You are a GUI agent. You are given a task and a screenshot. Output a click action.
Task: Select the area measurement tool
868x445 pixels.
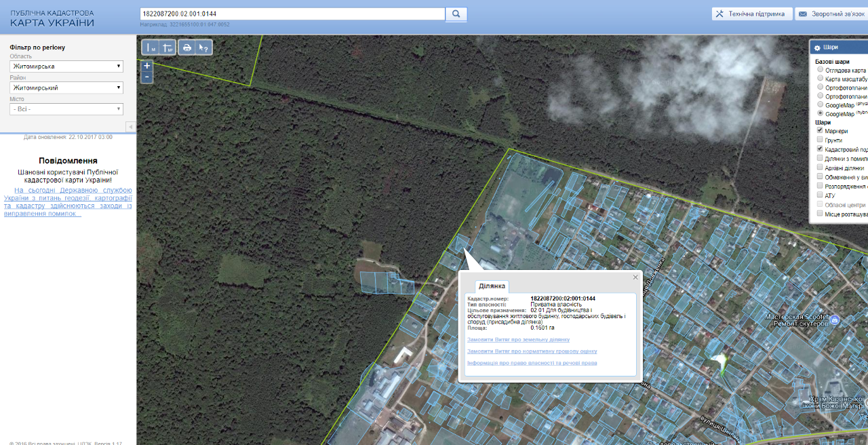(x=167, y=47)
